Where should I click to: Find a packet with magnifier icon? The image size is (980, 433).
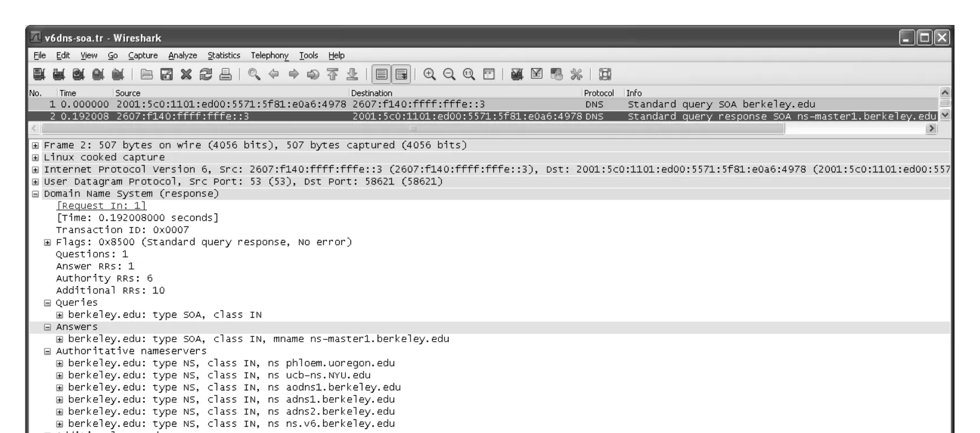[254, 74]
